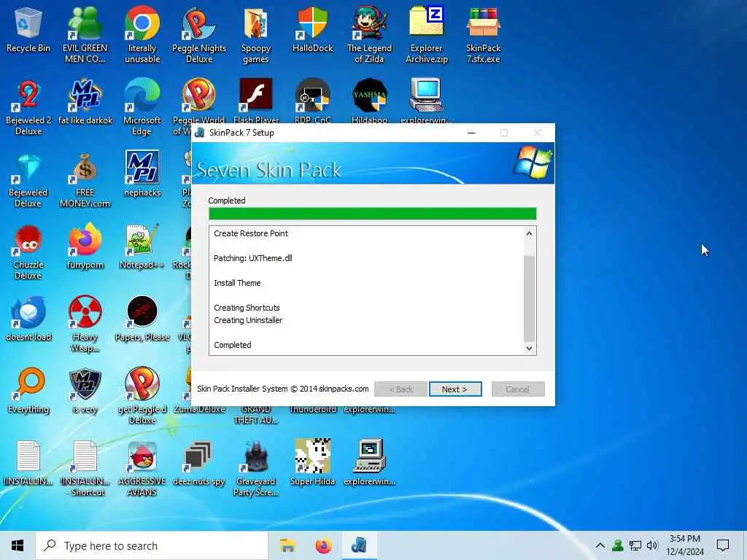
Task: Select the Everything search icon
Action: [28, 392]
